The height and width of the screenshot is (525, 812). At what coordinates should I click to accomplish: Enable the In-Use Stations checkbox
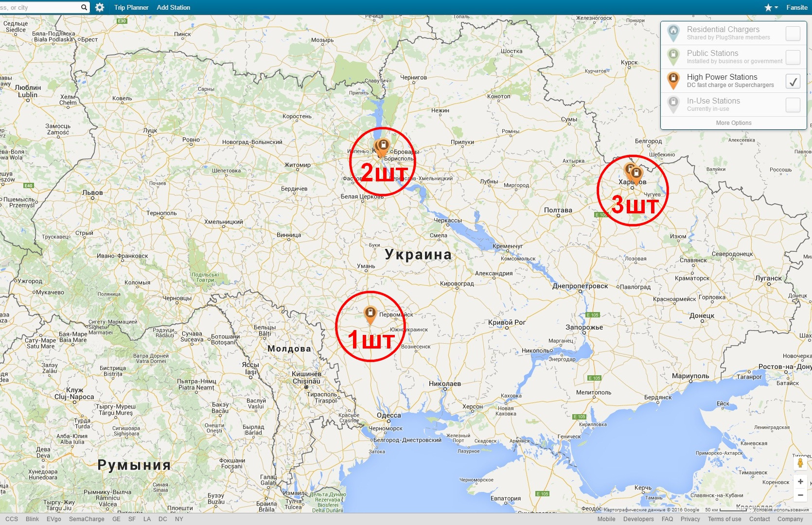pyautogui.click(x=793, y=105)
